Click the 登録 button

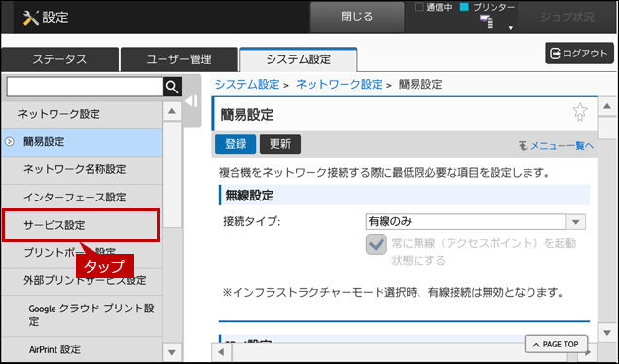point(236,144)
